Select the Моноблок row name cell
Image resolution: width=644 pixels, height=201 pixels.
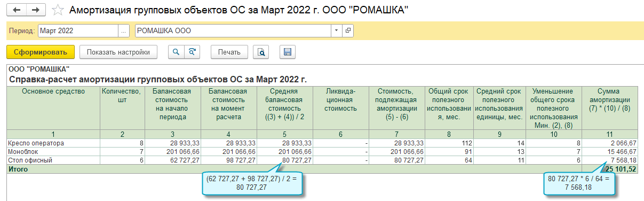pyautogui.click(x=53, y=151)
